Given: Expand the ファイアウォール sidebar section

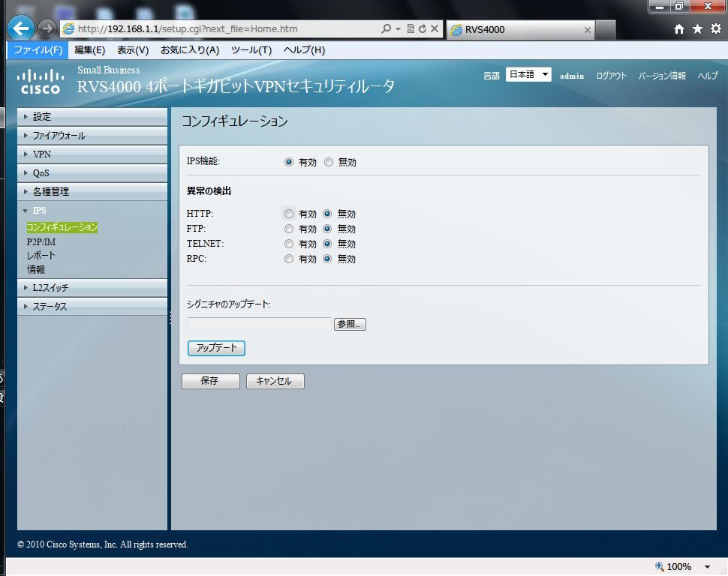Looking at the screenshot, I should pos(92,136).
